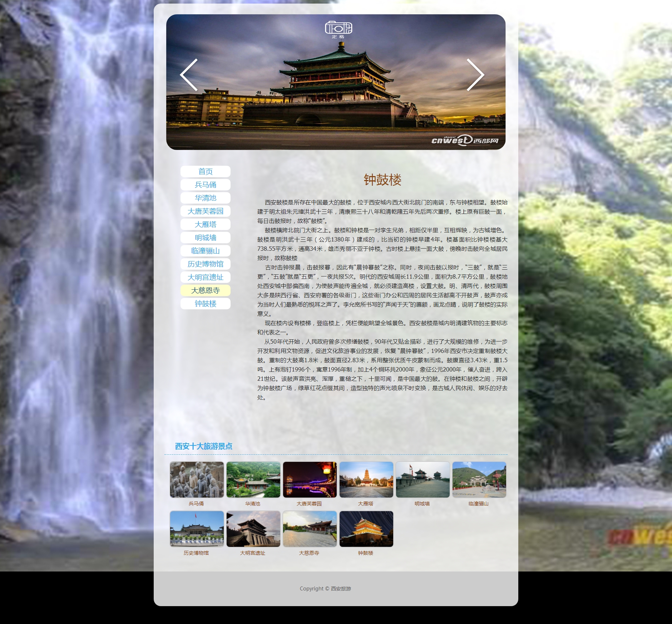Open the 首页 menu item
The height and width of the screenshot is (624, 672).
coord(206,171)
